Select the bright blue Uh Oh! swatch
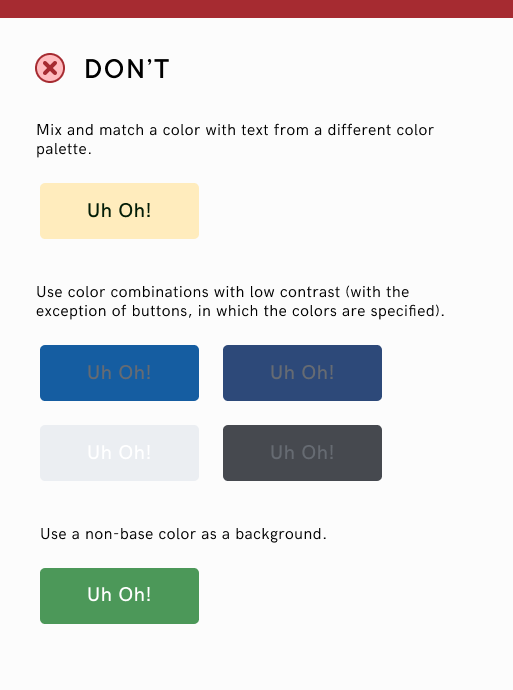The height and width of the screenshot is (690, 513). [119, 373]
